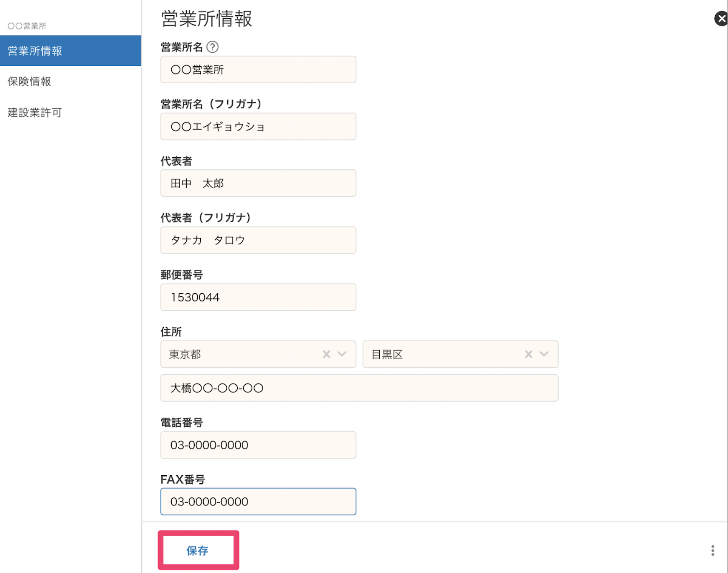Select the 営業所情報 sidebar tab
Screen dimensions: 728x573
(x=70, y=51)
